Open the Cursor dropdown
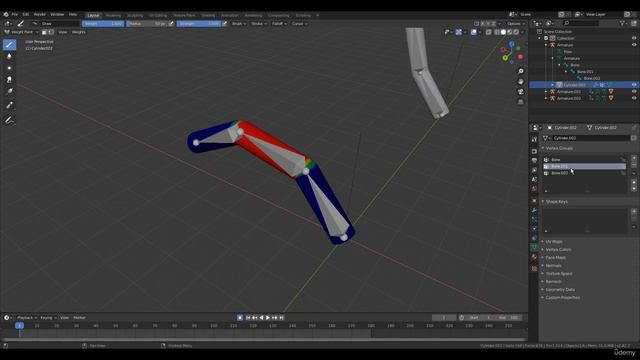 tap(299, 24)
